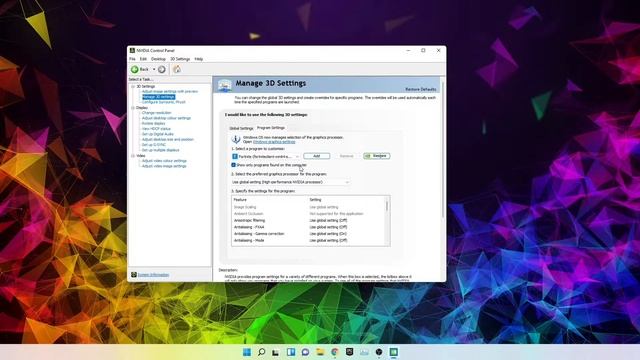Select View HDCP status
The height and width of the screenshot is (360, 640).
156,129
